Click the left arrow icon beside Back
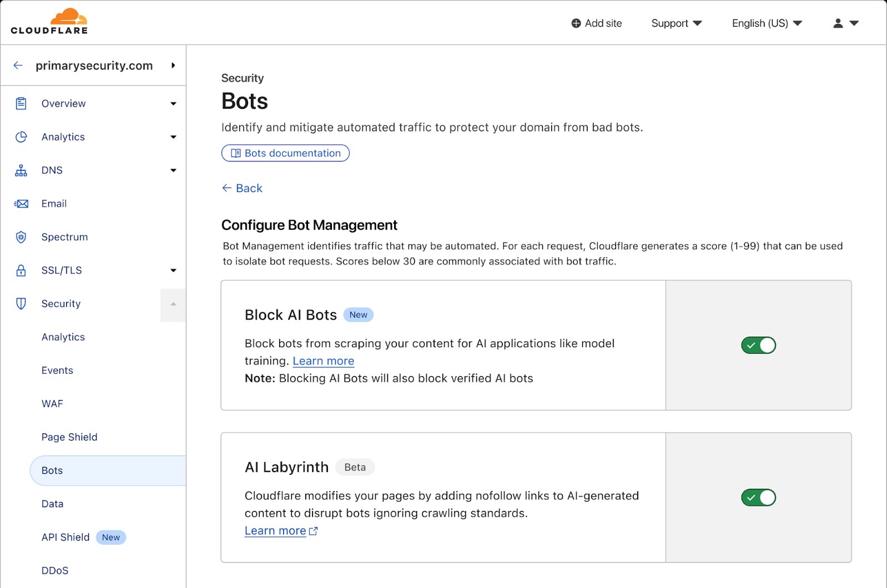Image resolution: width=887 pixels, height=588 pixels. (x=226, y=188)
